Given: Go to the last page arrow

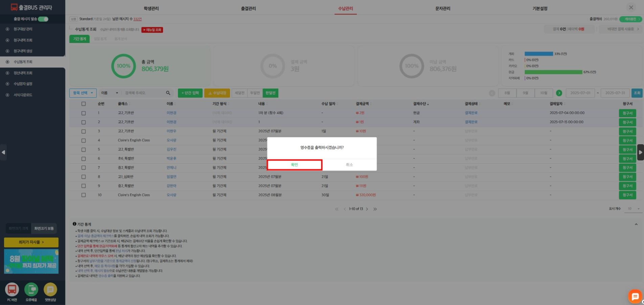Looking at the screenshot, I should (375, 209).
